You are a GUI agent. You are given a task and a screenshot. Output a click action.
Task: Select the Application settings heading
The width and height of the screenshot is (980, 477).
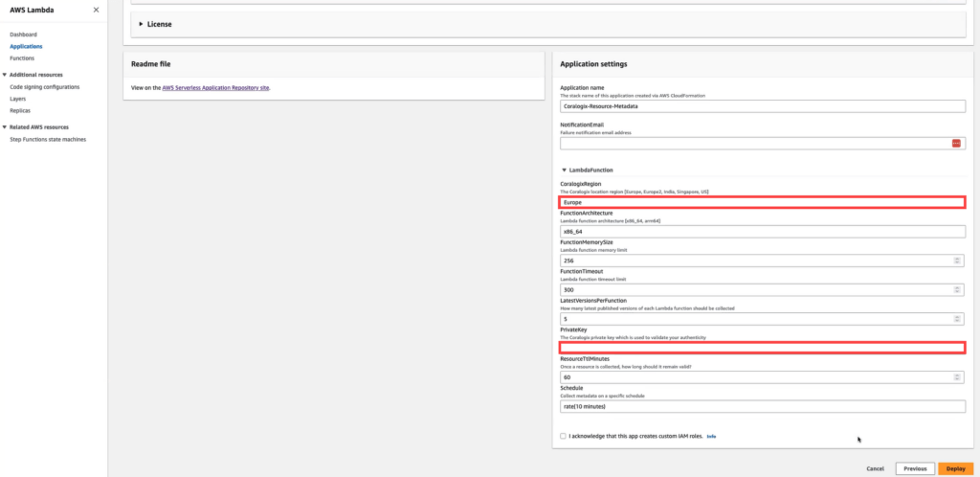(x=593, y=64)
